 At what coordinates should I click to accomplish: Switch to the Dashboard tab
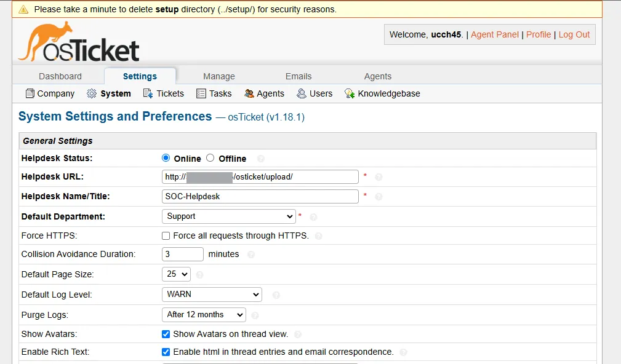(60, 76)
